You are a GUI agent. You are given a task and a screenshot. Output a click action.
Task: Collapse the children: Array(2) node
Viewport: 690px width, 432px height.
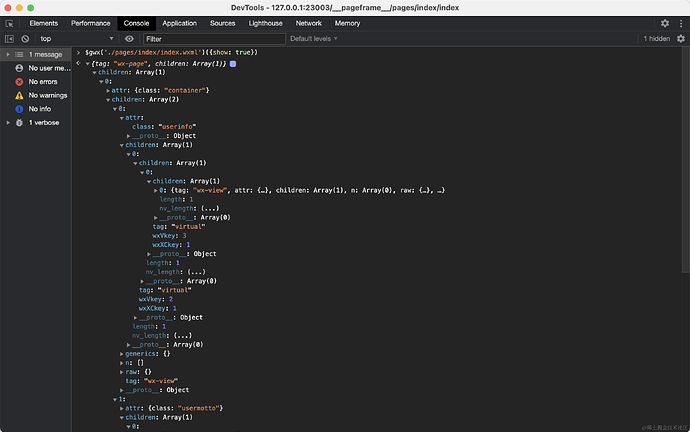pos(108,100)
